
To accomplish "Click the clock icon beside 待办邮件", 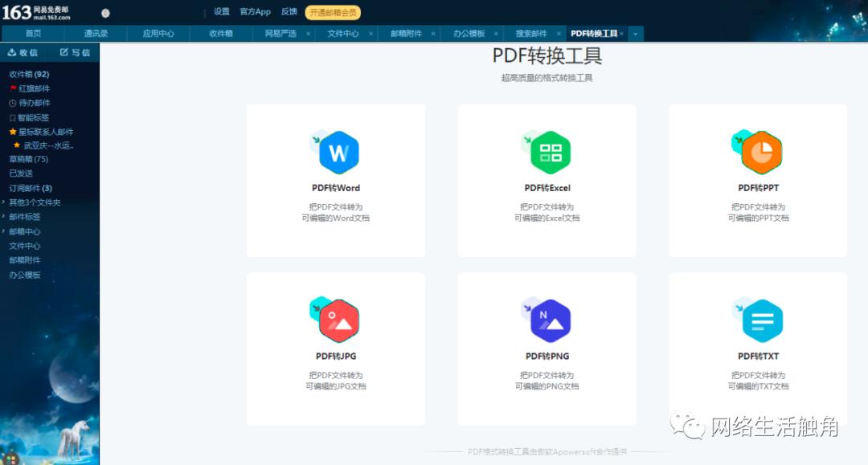I will [13, 103].
